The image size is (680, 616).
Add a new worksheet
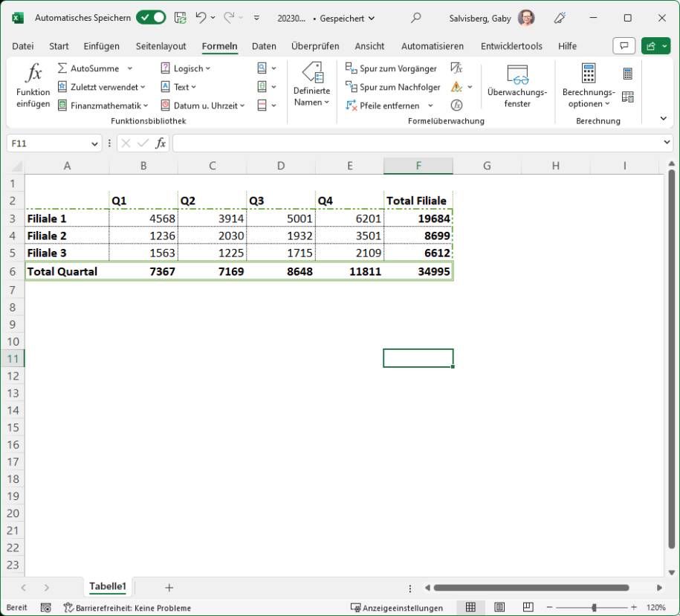point(169,588)
